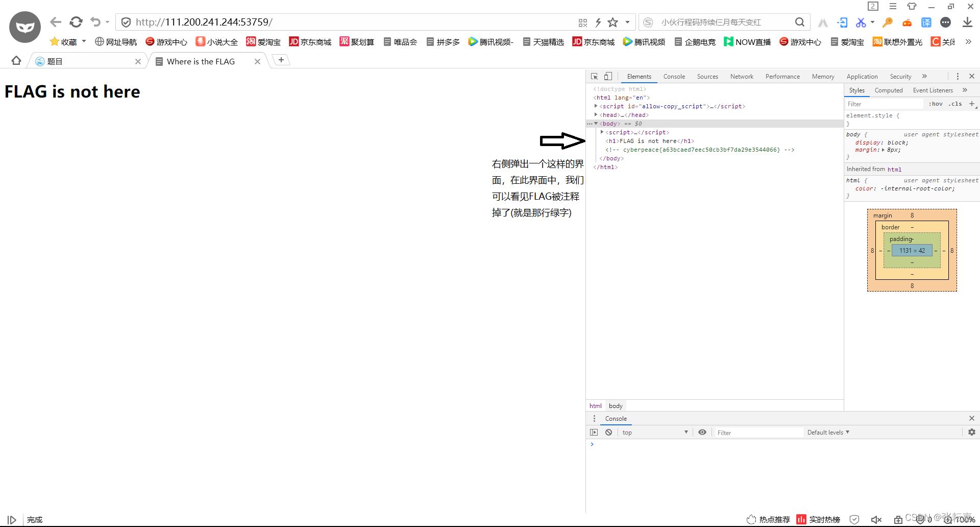Expand the margin property in body styles
This screenshot has height=527, width=980.
point(883,150)
